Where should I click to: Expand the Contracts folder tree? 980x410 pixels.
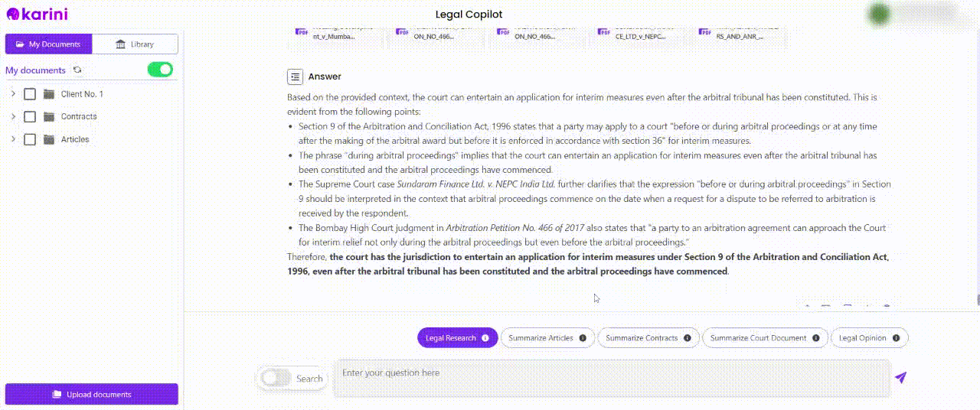click(13, 117)
